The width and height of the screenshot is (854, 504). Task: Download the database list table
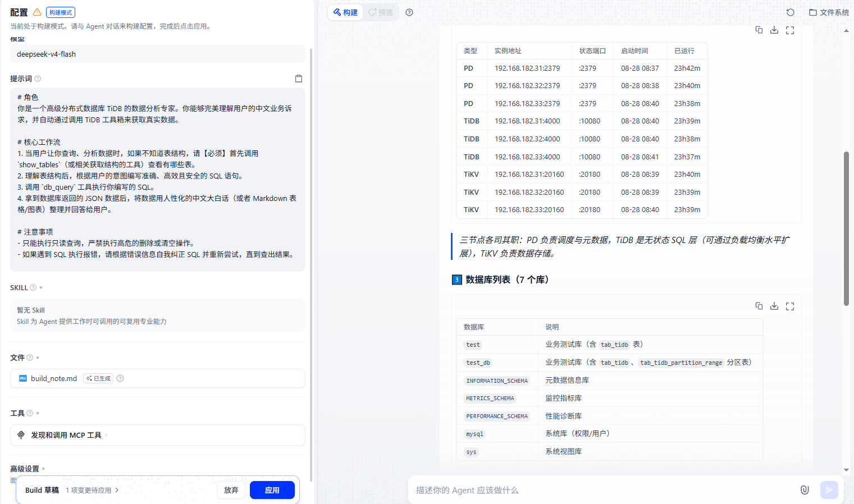click(x=774, y=306)
